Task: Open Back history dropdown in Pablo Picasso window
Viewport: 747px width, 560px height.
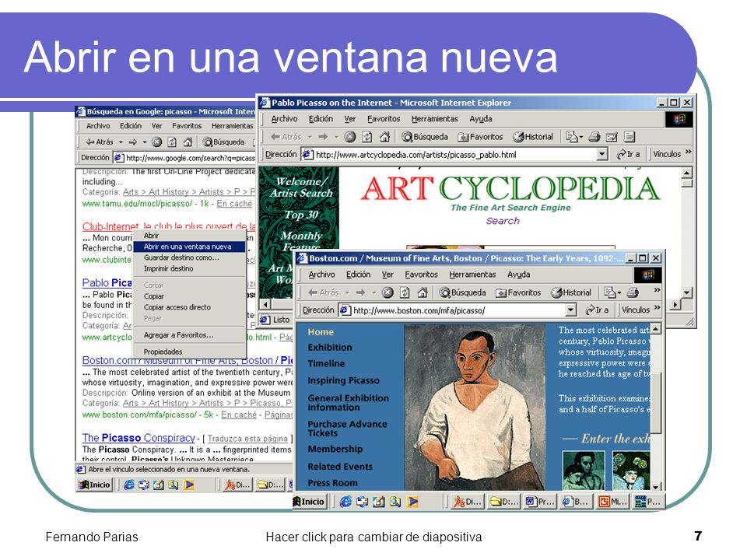Action: pos(310,137)
